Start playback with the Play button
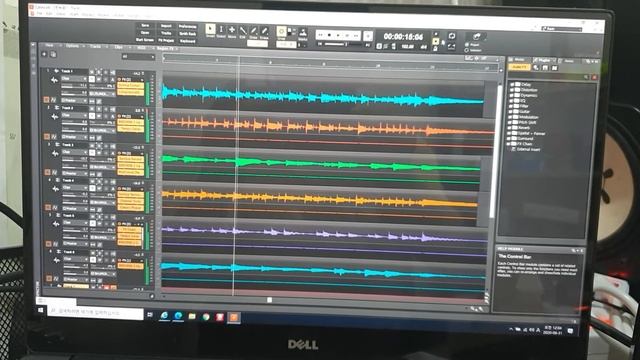The width and height of the screenshot is (640, 360). (338, 36)
